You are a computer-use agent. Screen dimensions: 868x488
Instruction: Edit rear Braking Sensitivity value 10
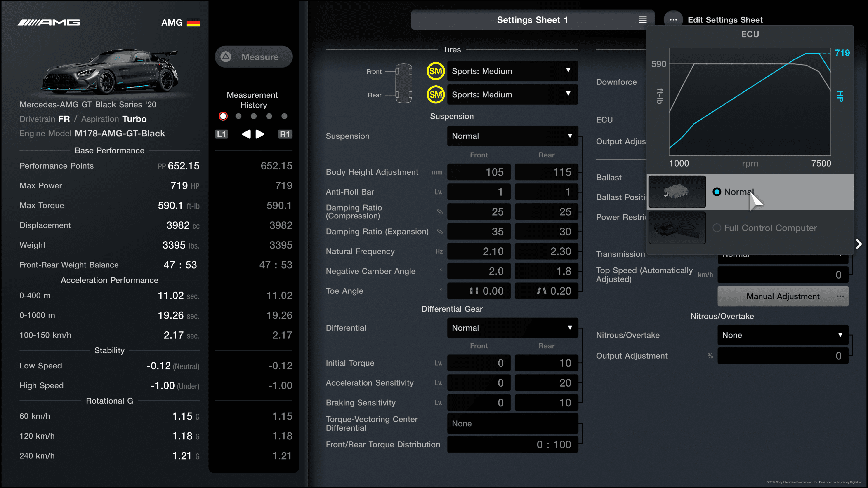[x=546, y=403]
